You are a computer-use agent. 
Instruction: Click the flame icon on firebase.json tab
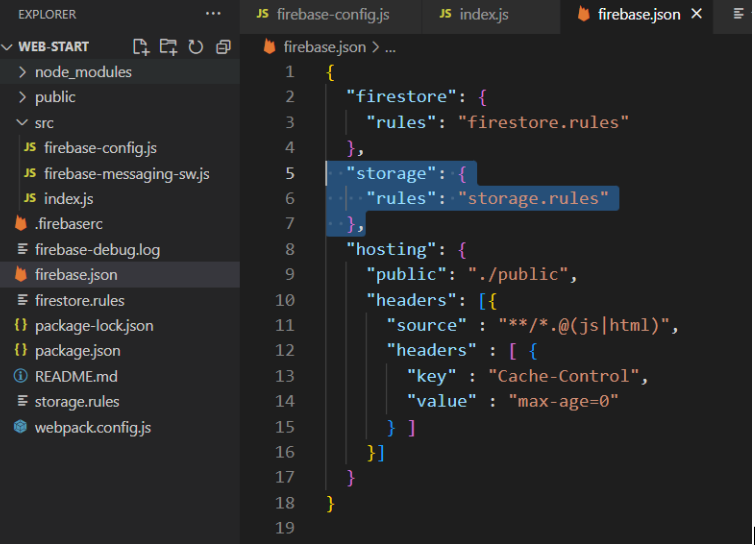coord(584,13)
